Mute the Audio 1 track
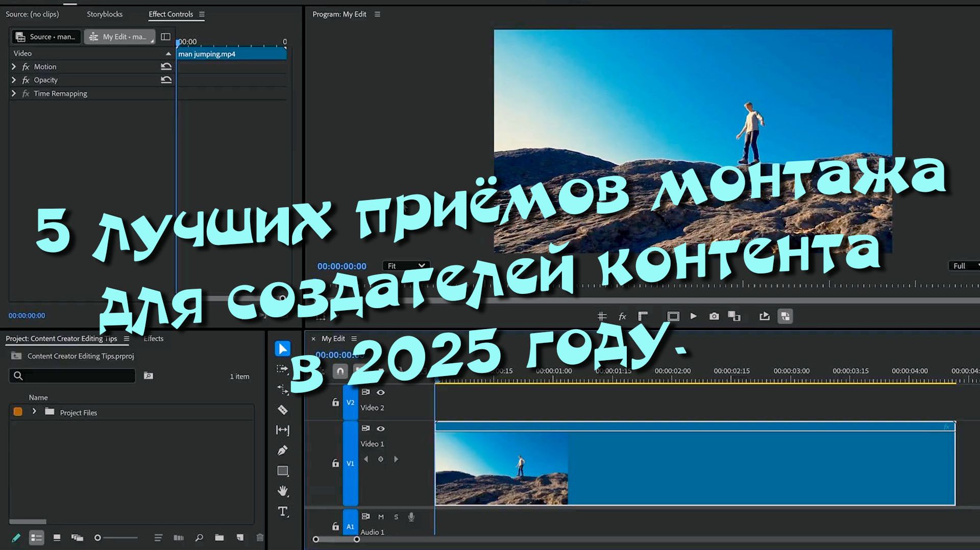 (x=381, y=516)
